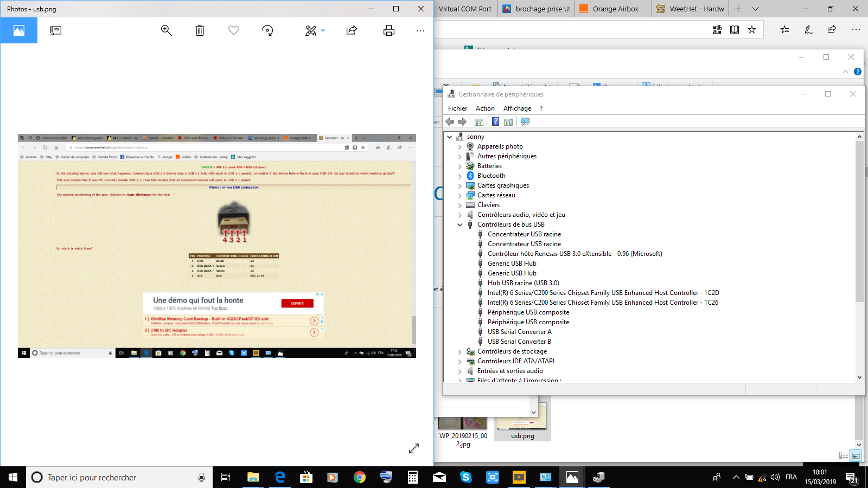Image resolution: width=868 pixels, height=488 pixels.
Task: Open the Photos more options ellipsis
Action: point(420,31)
